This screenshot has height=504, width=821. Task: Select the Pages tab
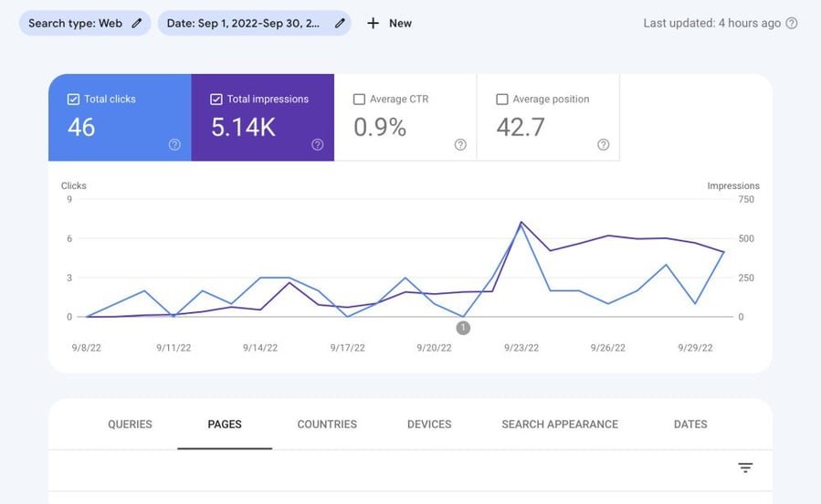[225, 425]
